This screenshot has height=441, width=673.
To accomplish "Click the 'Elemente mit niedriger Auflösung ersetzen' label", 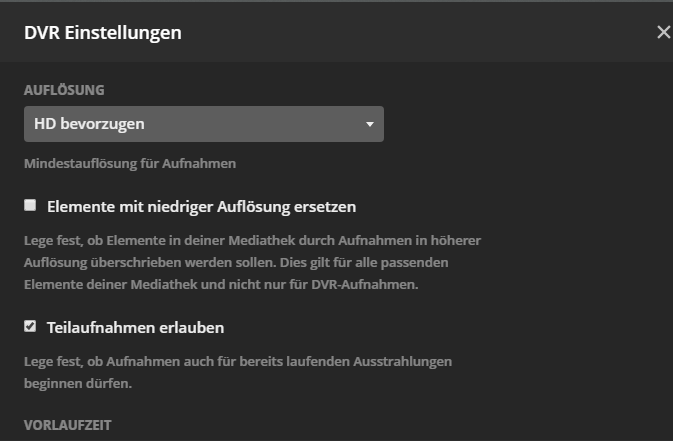I will 201,207.
